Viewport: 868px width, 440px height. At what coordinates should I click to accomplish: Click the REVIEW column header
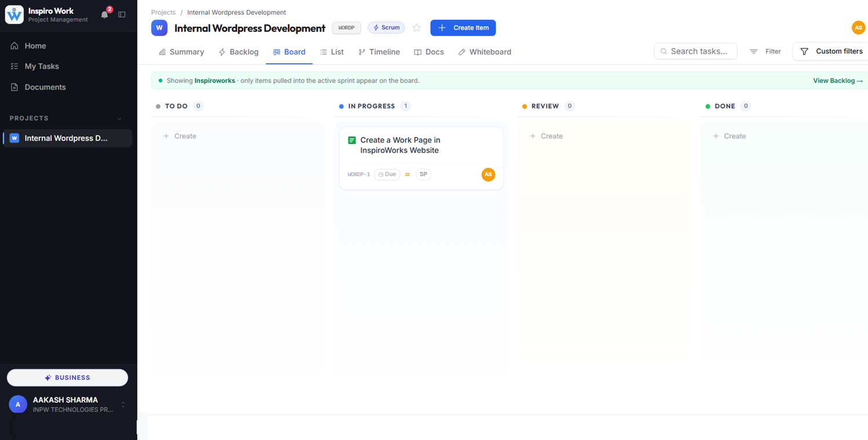545,106
